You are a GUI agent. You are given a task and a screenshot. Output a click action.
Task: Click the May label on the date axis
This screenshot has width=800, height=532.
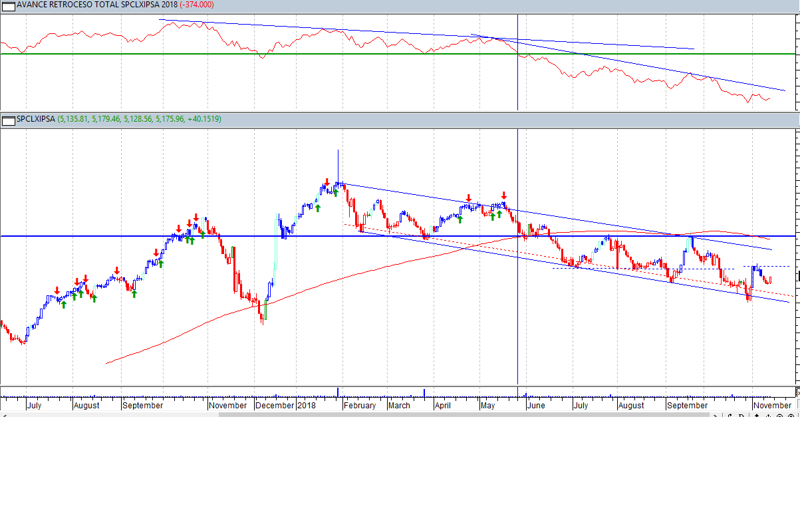[487, 405]
